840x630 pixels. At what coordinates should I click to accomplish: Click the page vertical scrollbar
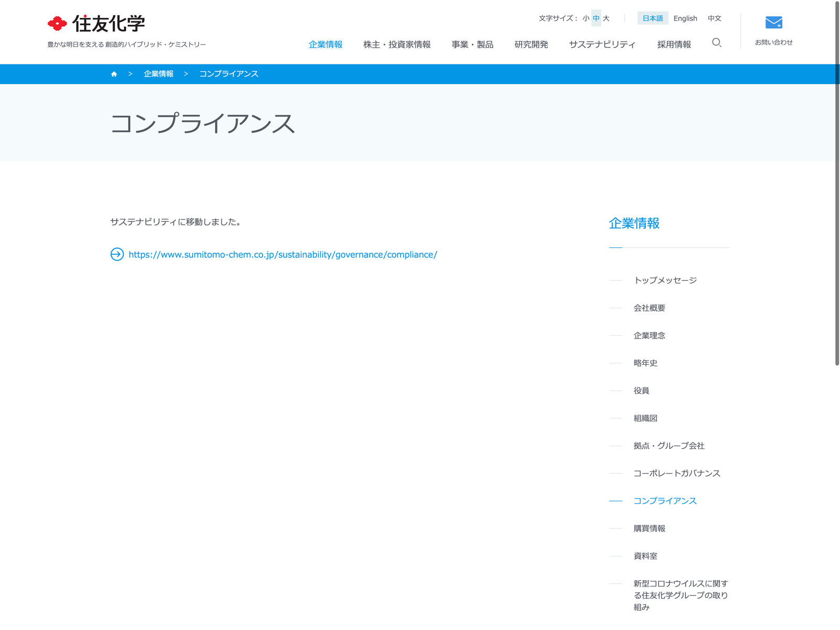pyautogui.click(x=837, y=184)
